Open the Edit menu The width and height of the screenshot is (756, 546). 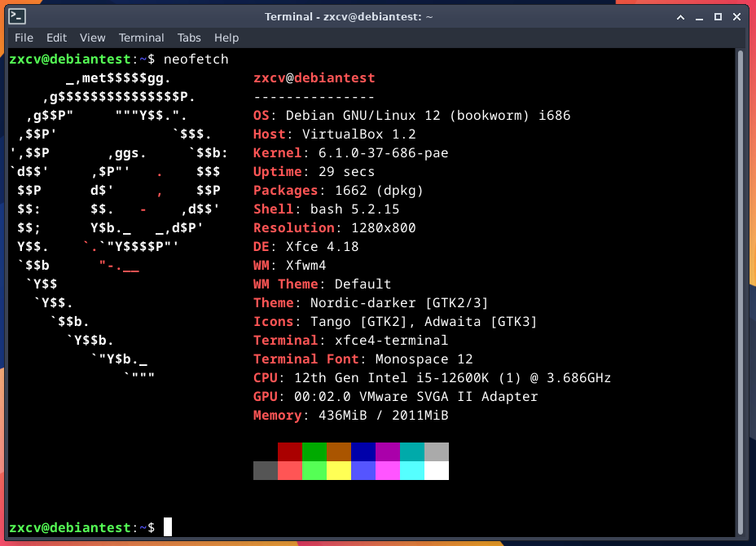coord(56,37)
